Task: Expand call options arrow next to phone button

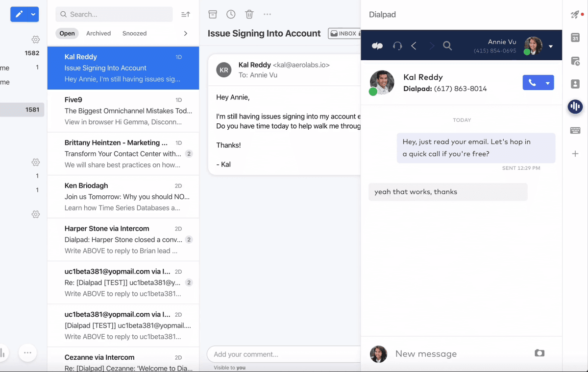Action: click(x=548, y=83)
